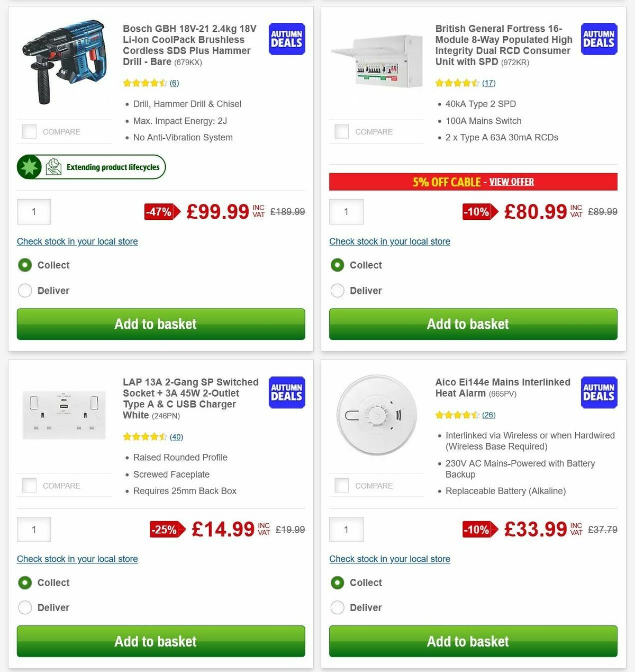This screenshot has height=672, width=635.
Task: Select Deliver for the Aico heat alarm
Action: [338, 607]
